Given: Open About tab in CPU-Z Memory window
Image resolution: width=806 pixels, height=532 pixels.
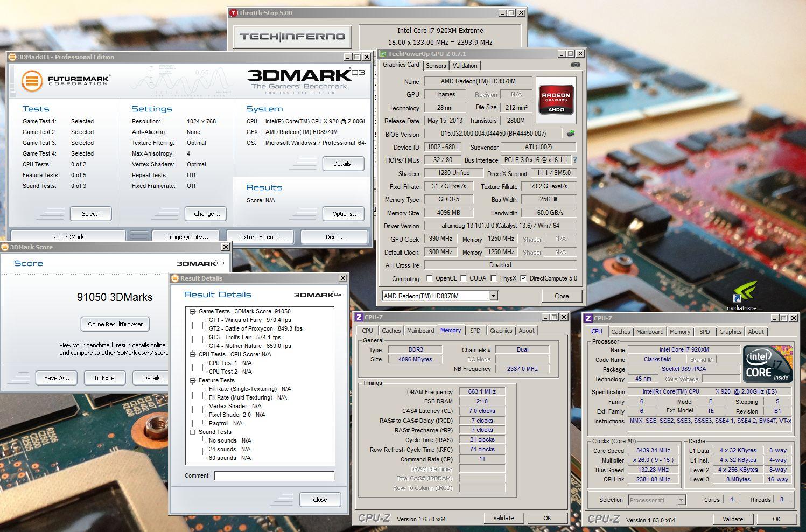Looking at the screenshot, I should click(527, 331).
